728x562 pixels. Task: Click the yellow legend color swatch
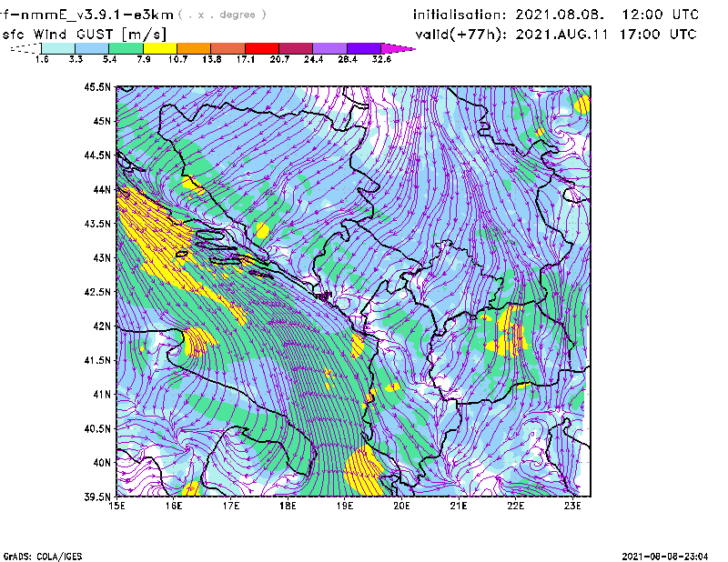point(160,48)
